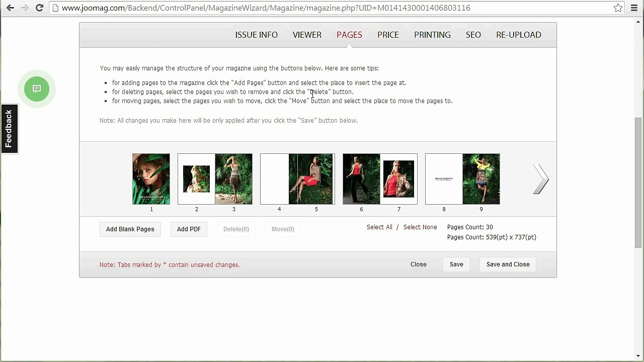The width and height of the screenshot is (644, 362).
Task: Click the Add Blank Pages button
Action: coord(130,229)
